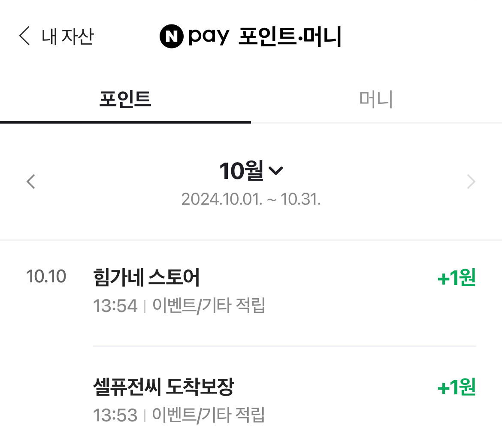Click the 13:54 이벤트/기타 적립 detail line
The width and height of the screenshot is (502, 448).
pyautogui.click(x=179, y=306)
